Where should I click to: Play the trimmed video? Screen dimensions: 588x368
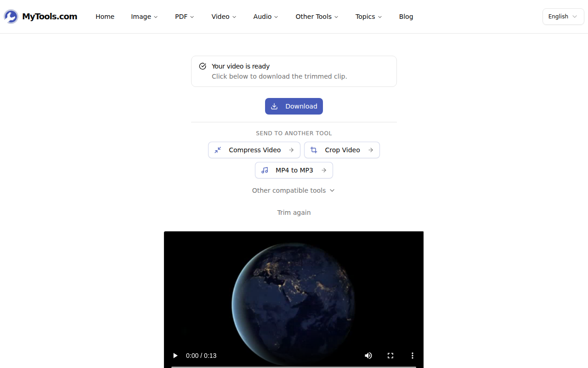175,356
